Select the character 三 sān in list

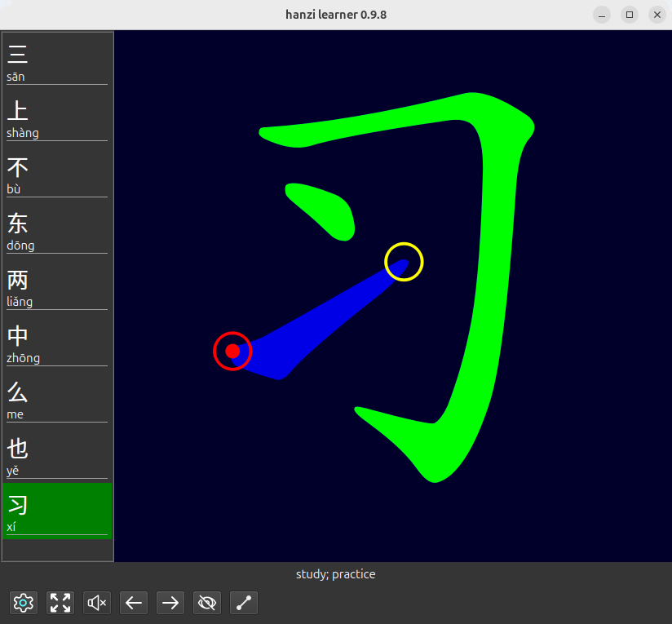tap(57, 61)
